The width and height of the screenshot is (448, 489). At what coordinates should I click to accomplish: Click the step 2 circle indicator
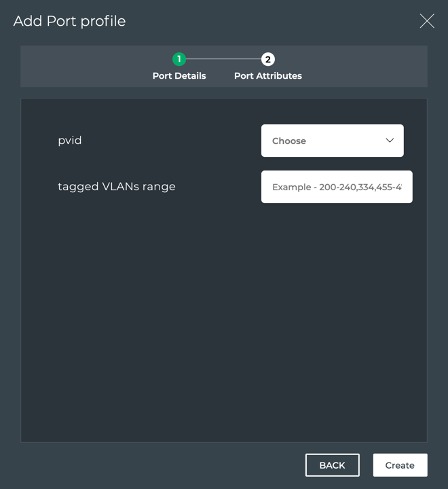coord(268,60)
